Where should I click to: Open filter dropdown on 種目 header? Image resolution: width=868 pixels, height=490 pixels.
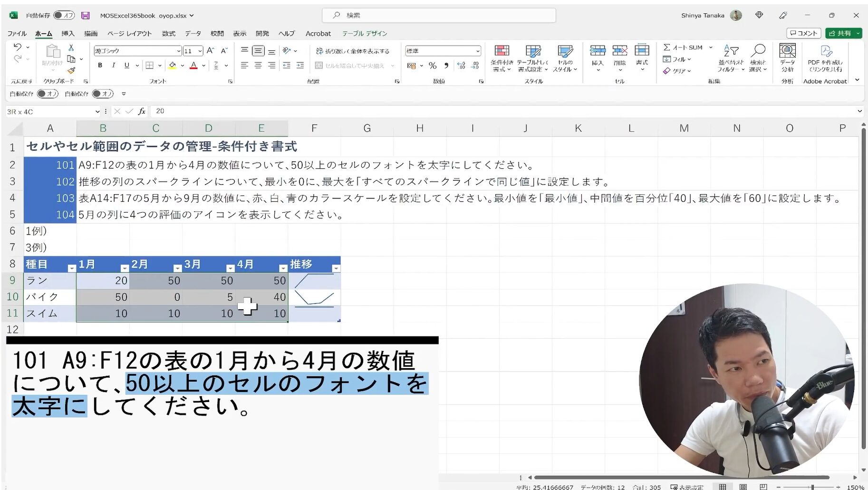coord(72,268)
